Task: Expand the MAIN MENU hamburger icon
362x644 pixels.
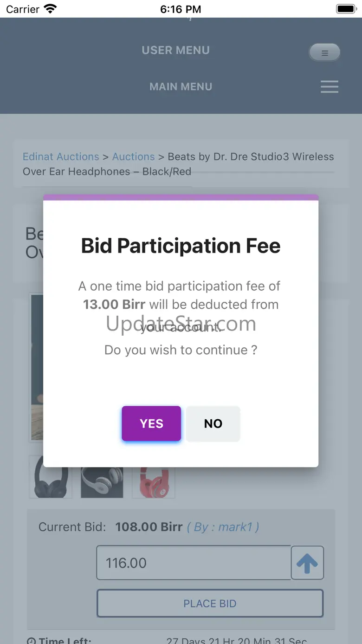Action: point(329,87)
